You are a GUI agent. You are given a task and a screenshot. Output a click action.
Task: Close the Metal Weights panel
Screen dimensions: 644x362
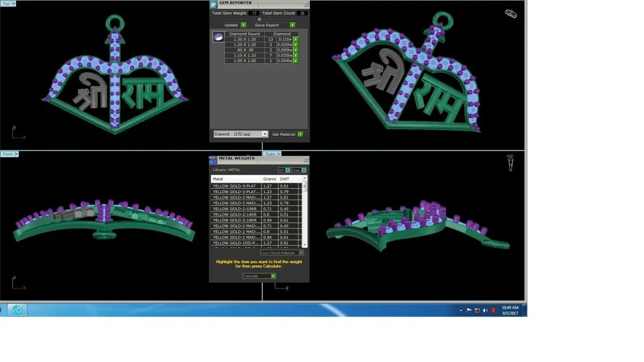tap(306, 159)
